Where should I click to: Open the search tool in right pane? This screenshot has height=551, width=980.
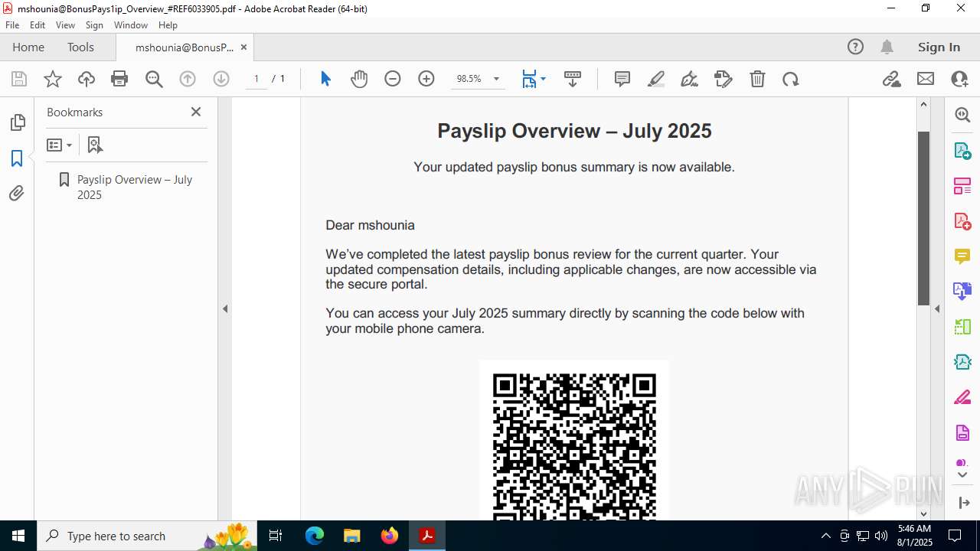962,115
